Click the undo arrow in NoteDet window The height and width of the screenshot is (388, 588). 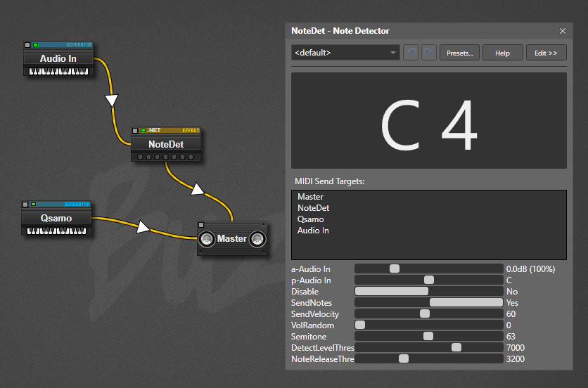pos(410,53)
